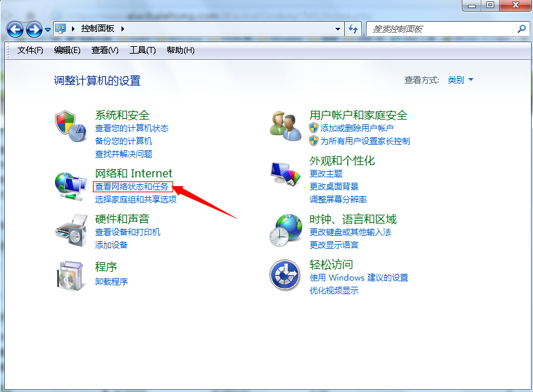Open the 文件(F) menu
533x392 pixels.
click(x=30, y=50)
